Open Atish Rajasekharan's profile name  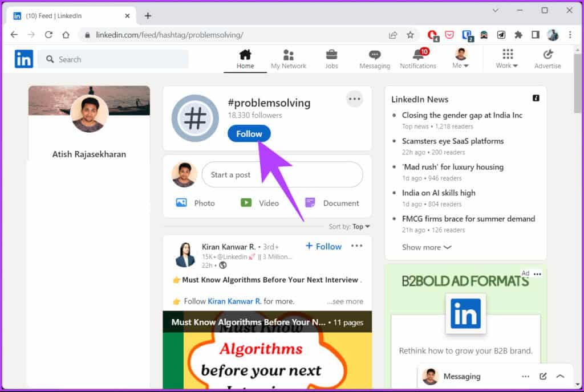tap(89, 154)
